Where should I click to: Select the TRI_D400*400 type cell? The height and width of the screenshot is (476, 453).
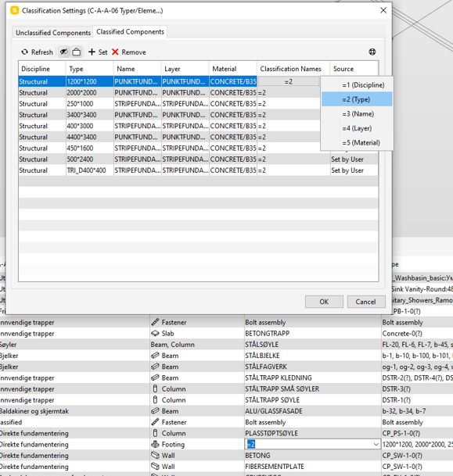[x=90, y=170]
